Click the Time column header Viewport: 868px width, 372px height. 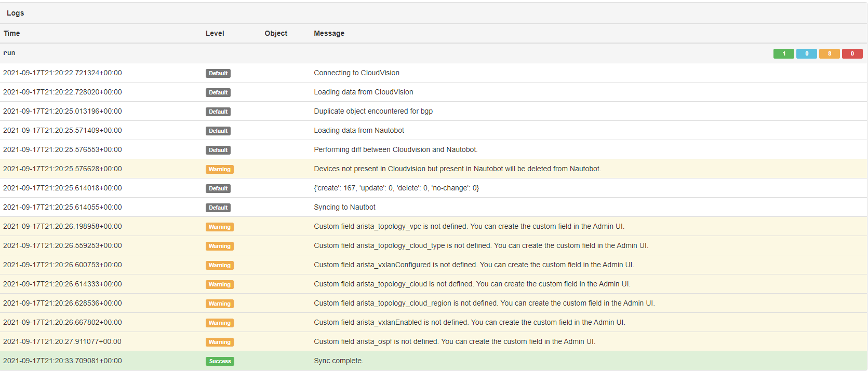12,33
